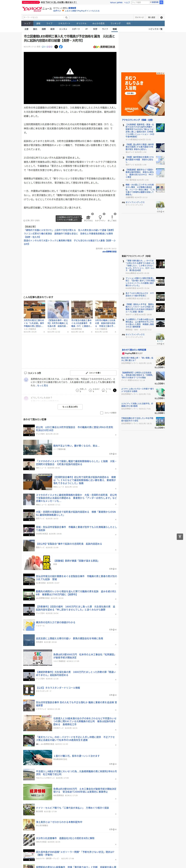The width and height of the screenshot is (186, 868).
Task: Open paid article 不動産高騰の中で注目したい中古不動産
Action: [x=137, y=420]
